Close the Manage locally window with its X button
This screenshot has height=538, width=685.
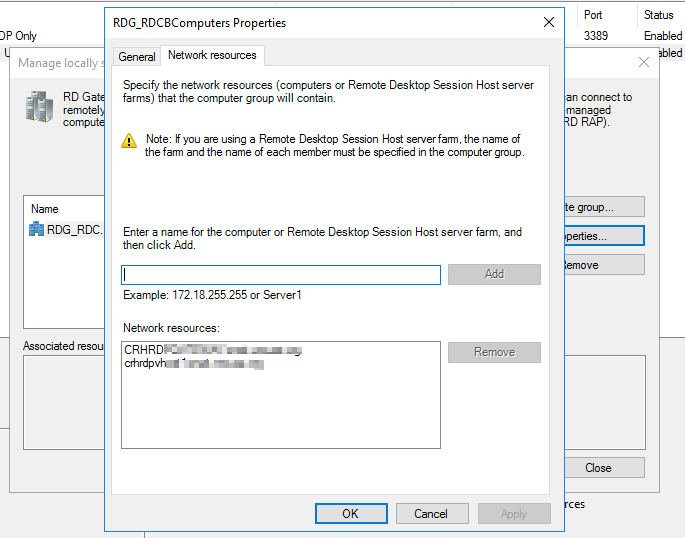pos(643,62)
